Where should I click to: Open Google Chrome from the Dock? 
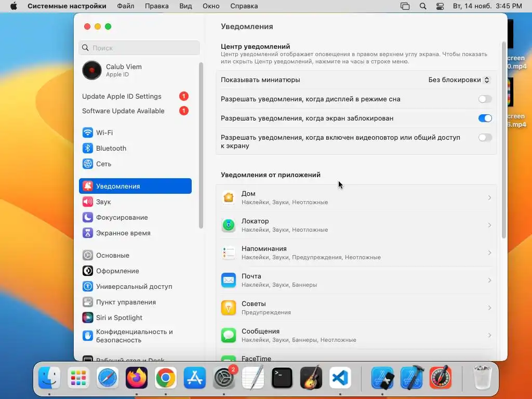click(166, 378)
